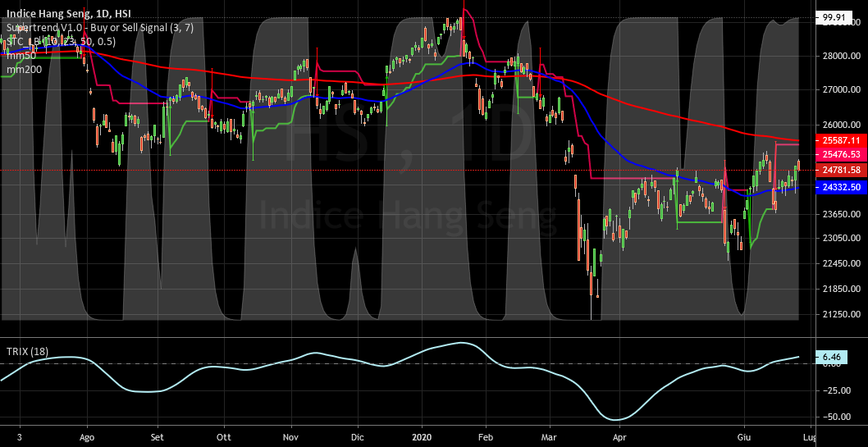Click the 26000.00 price axis level
Viewport: 868px width, 447px height.
pos(842,125)
